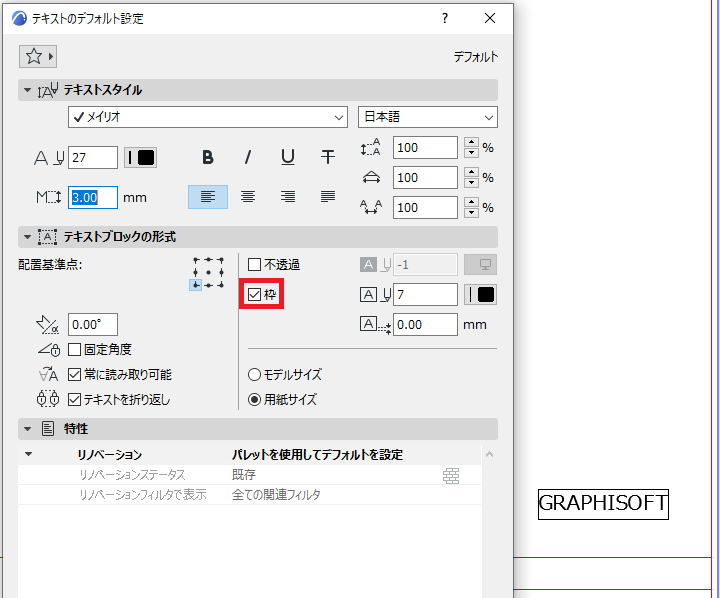The width and height of the screenshot is (720, 598).
Task: Enable the 不透過 opaque checkbox
Action: [x=254, y=265]
